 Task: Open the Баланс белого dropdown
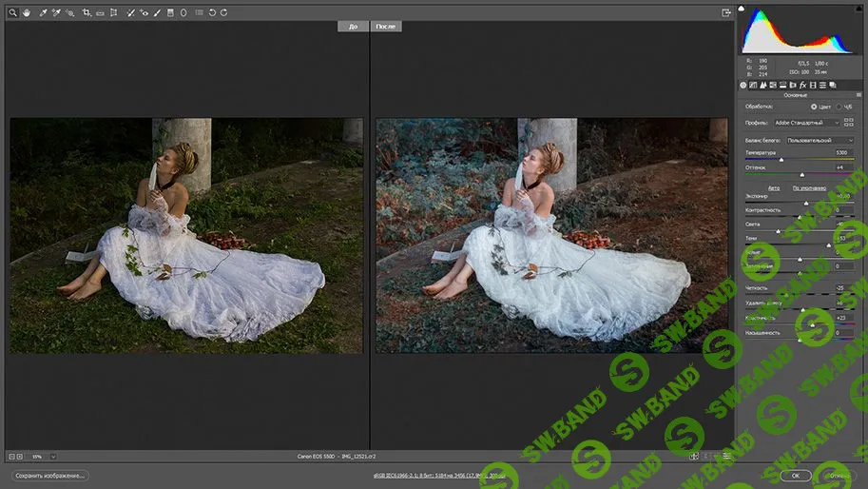820,140
